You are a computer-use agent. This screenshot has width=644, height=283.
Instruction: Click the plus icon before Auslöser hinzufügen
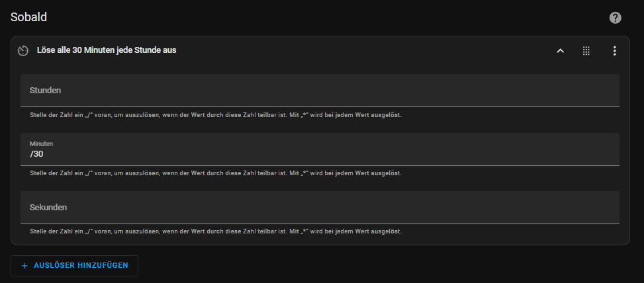point(24,266)
